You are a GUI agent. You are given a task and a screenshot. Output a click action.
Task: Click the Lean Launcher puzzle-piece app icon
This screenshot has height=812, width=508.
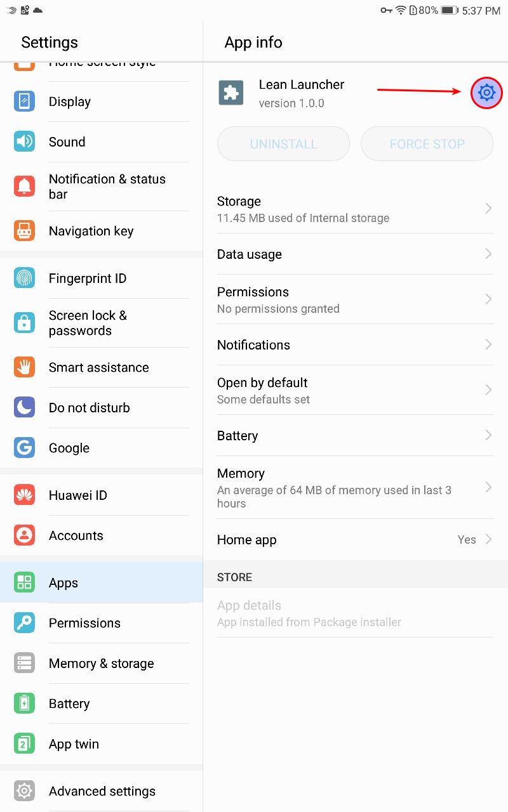231,93
